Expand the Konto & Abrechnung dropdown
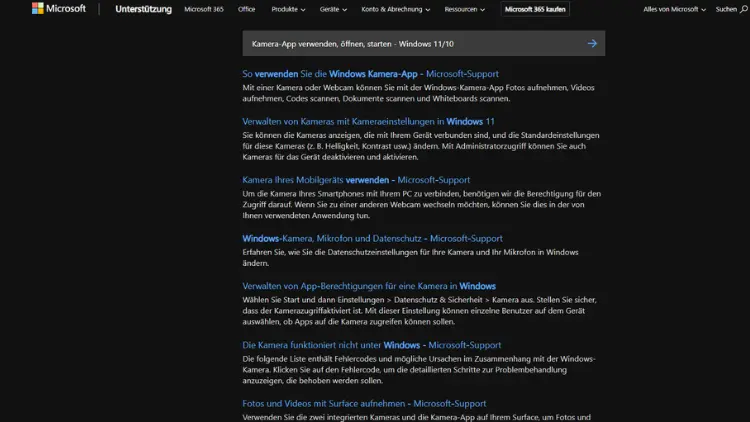Screen dimensions: 750x422 coord(396,9)
